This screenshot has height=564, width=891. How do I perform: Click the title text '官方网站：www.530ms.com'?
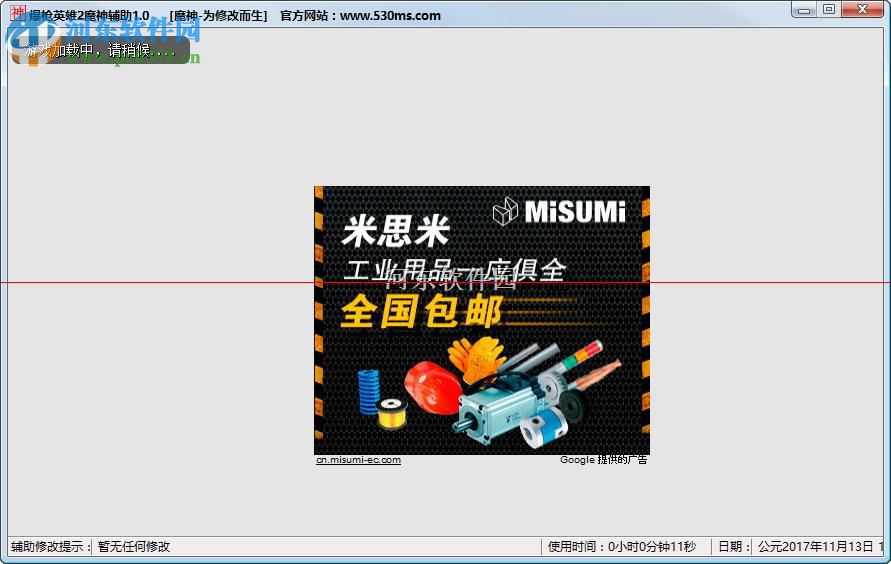click(x=360, y=16)
